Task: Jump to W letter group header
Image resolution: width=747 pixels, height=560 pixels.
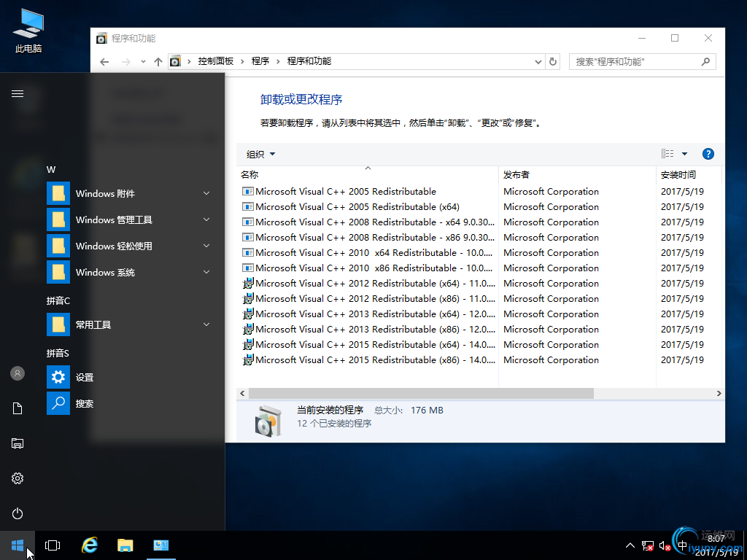Action: pyautogui.click(x=51, y=169)
